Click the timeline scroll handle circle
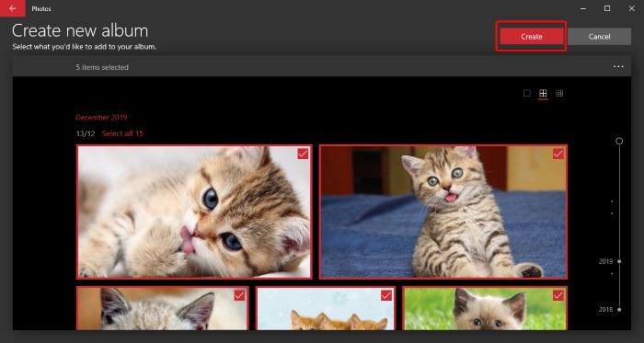 (x=619, y=141)
